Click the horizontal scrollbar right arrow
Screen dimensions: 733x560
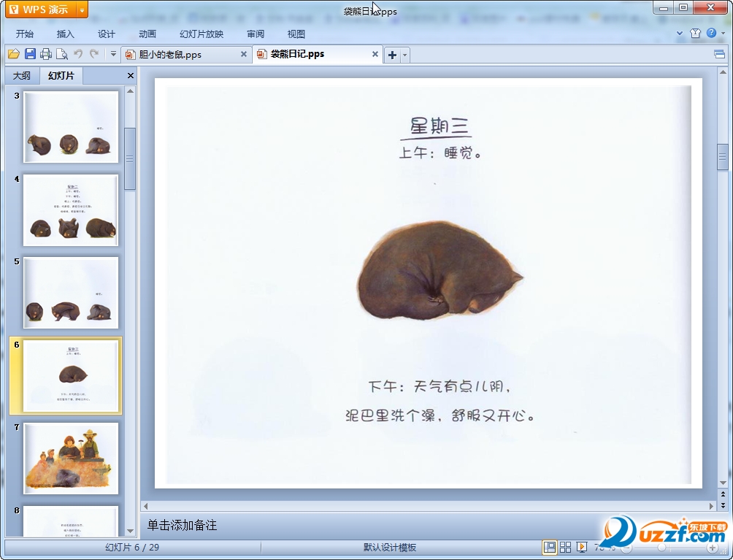click(x=712, y=506)
